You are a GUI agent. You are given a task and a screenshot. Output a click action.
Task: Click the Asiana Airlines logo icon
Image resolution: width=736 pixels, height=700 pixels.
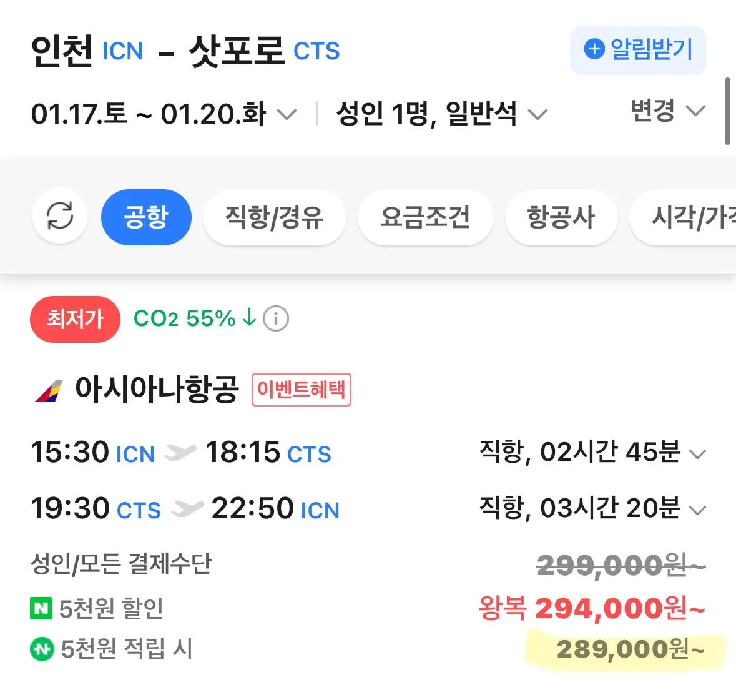(50, 389)
